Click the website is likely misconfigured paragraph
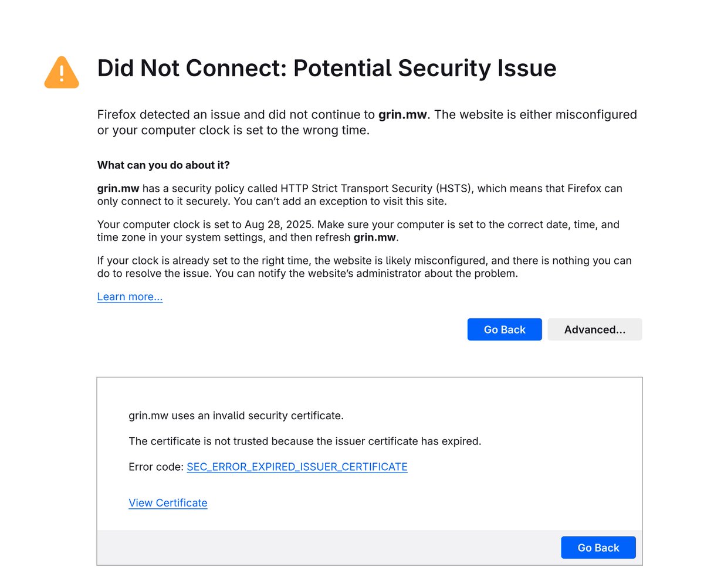The height and width of the screenshot is (588, 704). point(364,267)
